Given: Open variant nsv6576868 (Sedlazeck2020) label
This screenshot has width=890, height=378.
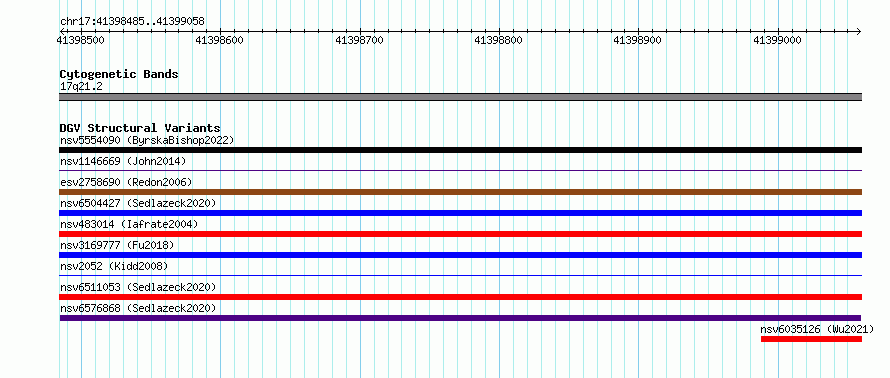Looking at the screenshot, I should tap(138, 308).
